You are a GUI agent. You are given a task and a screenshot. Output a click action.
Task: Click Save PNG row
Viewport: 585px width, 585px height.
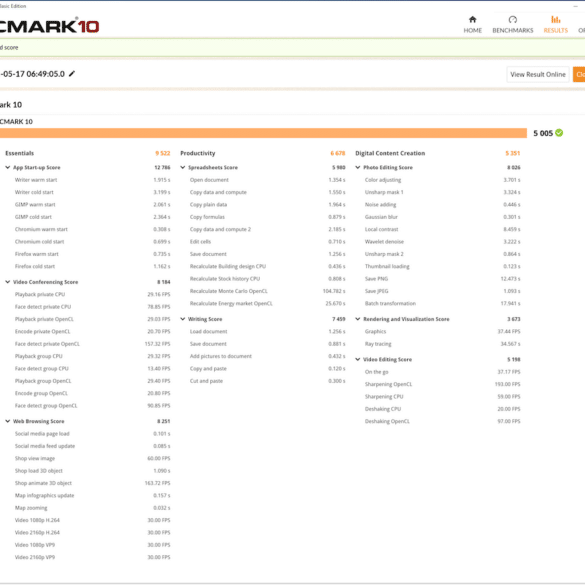(442, 279)
